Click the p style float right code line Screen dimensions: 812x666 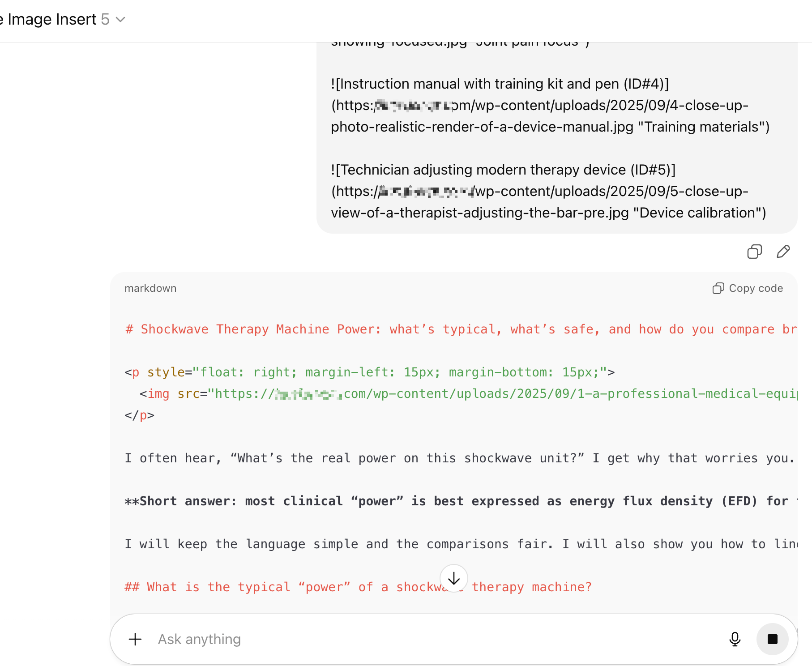(x=370, y=372)
